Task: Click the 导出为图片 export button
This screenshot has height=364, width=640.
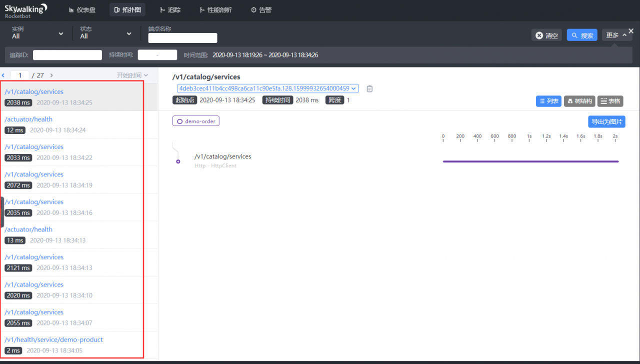Action: (606, 121)
